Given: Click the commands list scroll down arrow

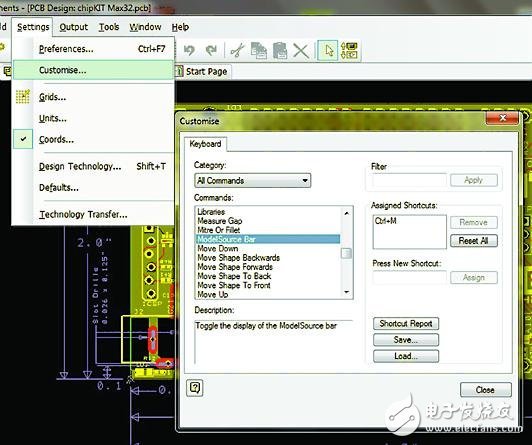Looking at the screenshot, I should (x=346, y=292).
